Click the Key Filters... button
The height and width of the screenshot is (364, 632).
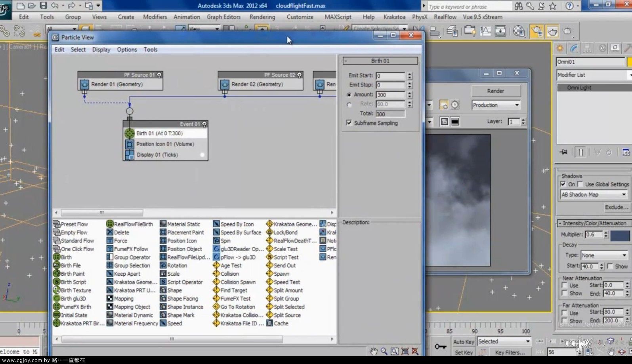[510, 353]
